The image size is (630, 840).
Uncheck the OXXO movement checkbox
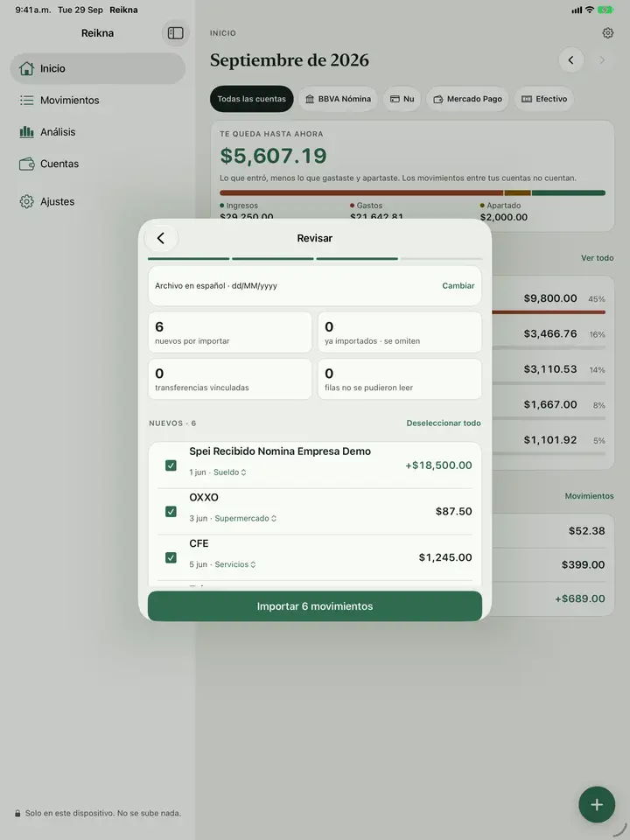[x=171, y=512]
